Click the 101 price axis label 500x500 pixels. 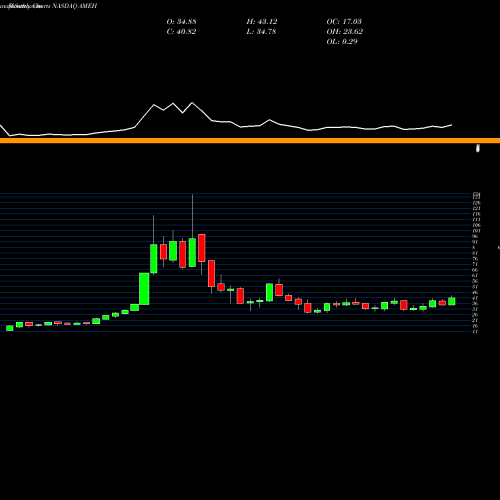[x=477, y=231]
